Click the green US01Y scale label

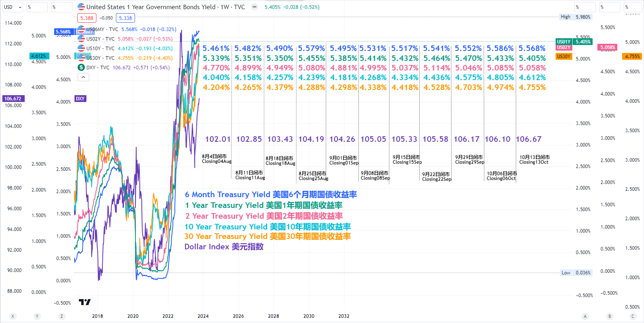coord(564,42)
